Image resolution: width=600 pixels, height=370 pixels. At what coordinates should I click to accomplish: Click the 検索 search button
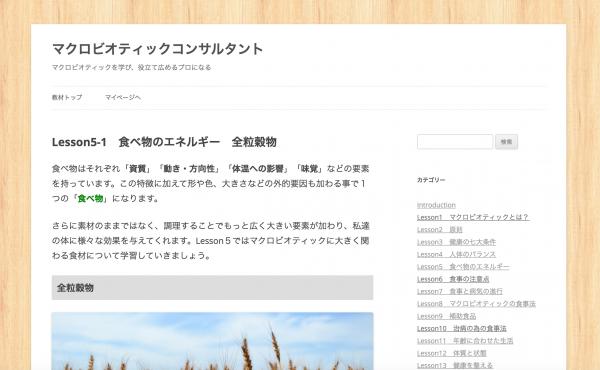506,142
